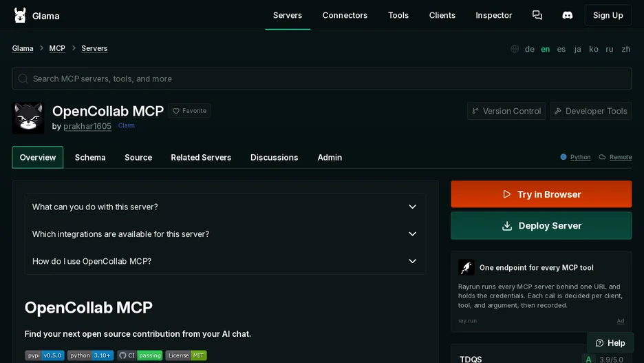Click the Ad label link
Screen dimensions: 644x363
point(620,321)
